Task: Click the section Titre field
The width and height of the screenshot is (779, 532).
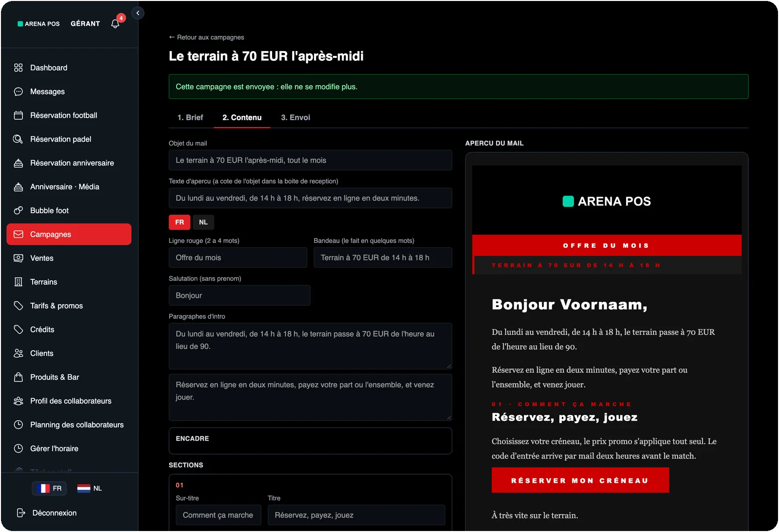Action: pos(356,515)
